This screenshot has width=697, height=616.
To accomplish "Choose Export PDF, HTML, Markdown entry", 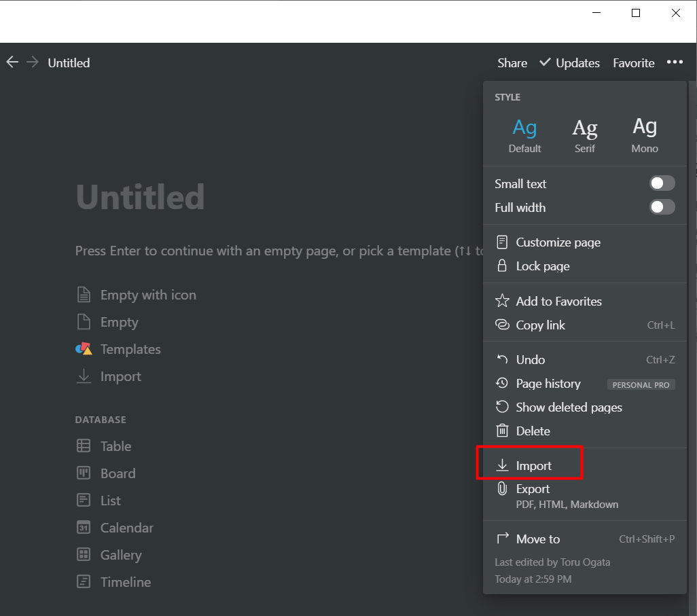I will (x=585, y=496).
